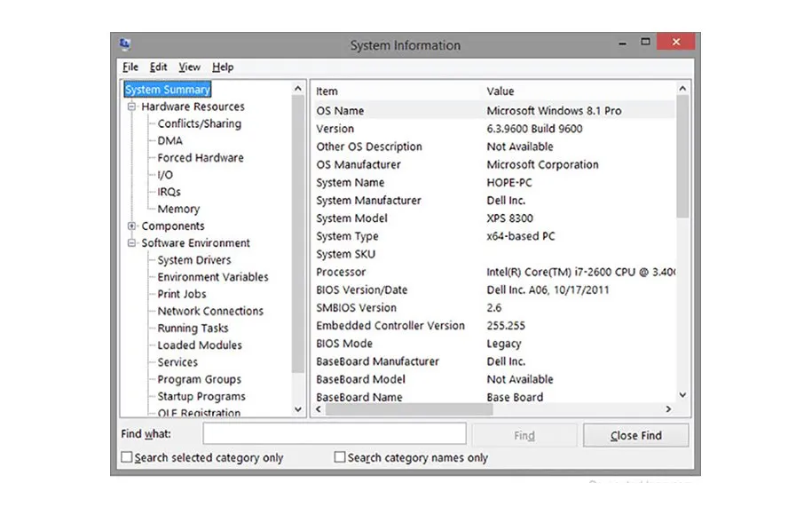Select the Running Tasks tree item

point(193,329)
